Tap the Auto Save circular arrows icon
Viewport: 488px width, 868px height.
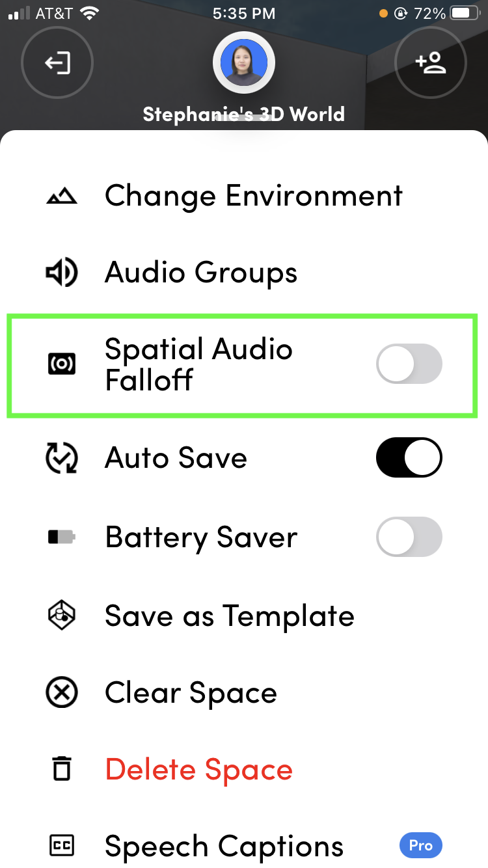point(62,458)
